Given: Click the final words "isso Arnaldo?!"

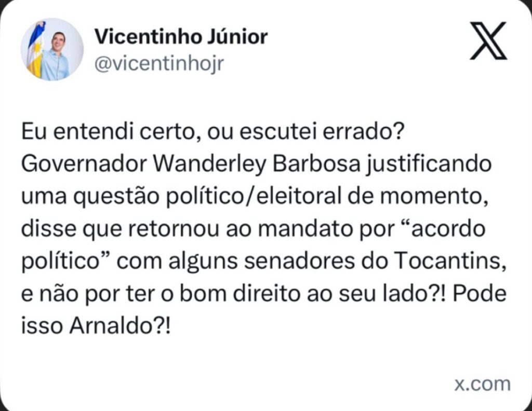Looking at the screenshot, I should pyautogui.click(x=96, y=328).
